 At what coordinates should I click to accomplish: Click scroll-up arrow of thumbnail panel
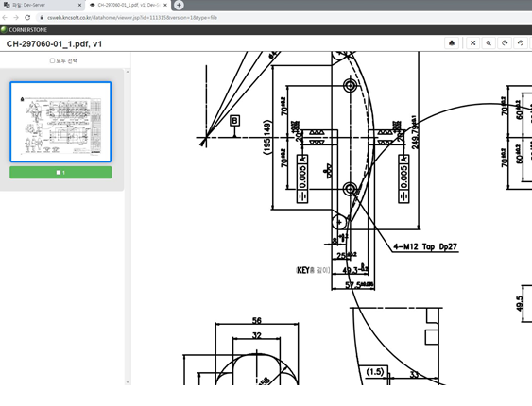click(x=128, y=72)
